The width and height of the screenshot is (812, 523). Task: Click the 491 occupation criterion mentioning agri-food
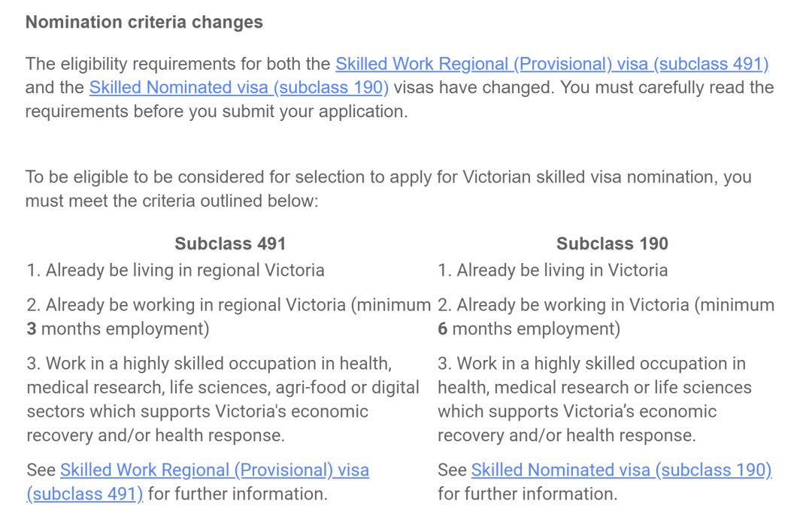coord(223,399)
